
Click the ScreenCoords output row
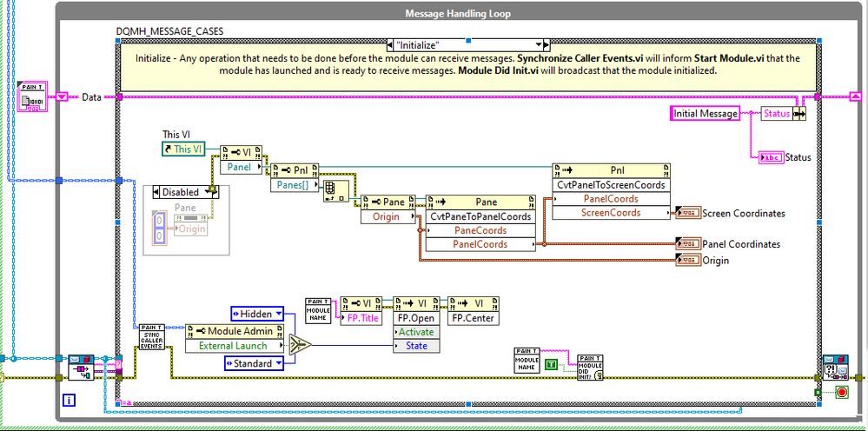coord(611,212)
